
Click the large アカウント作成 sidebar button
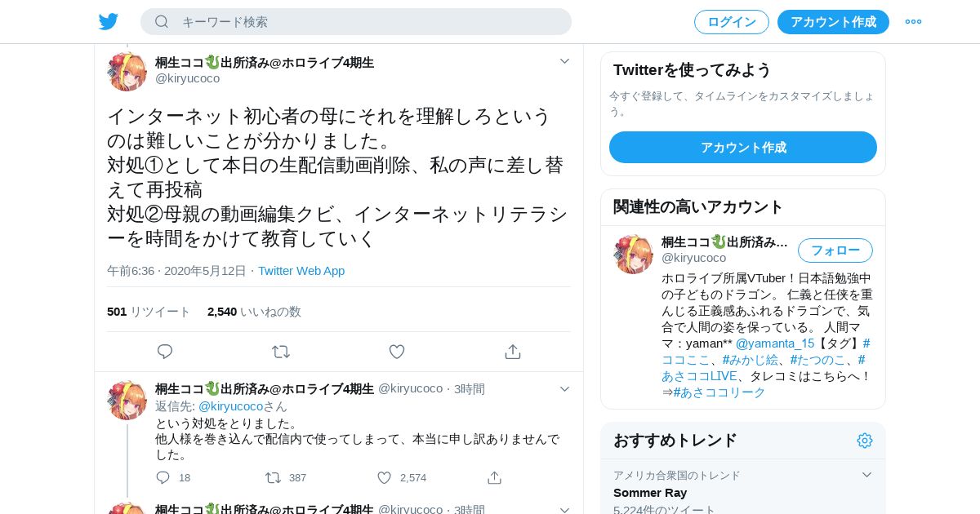click(743, 148)
